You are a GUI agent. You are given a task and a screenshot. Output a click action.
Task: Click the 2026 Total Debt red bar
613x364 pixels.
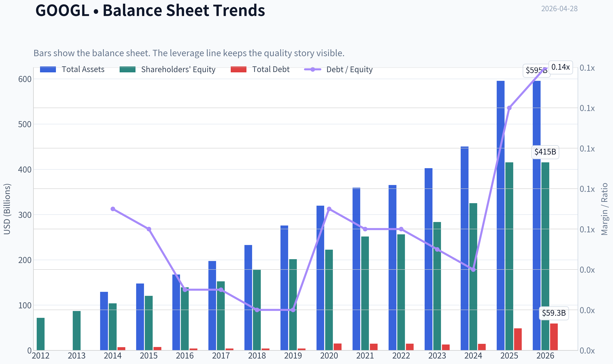(x=554, y=337)
